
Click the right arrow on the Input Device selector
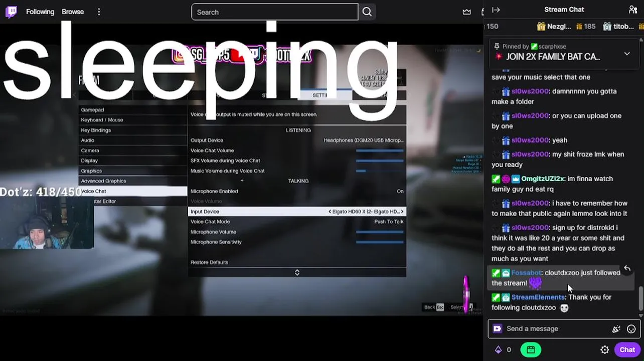(x=402, y=212)
